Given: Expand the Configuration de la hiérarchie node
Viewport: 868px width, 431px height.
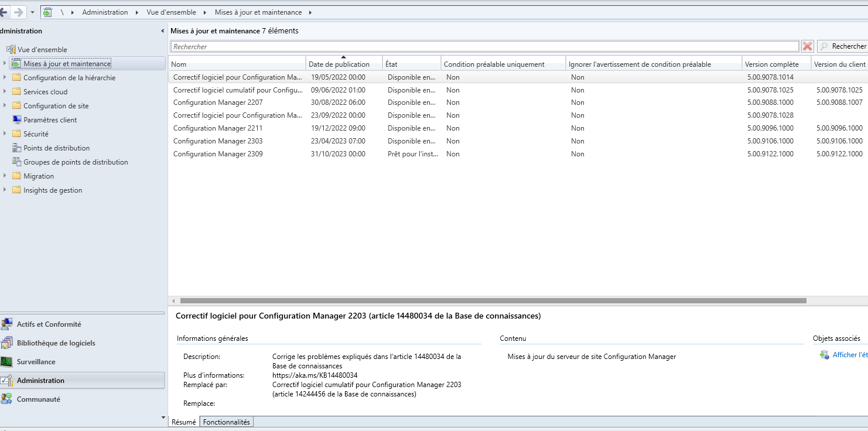Looking at the screenshot, I should tap(5, 78).
